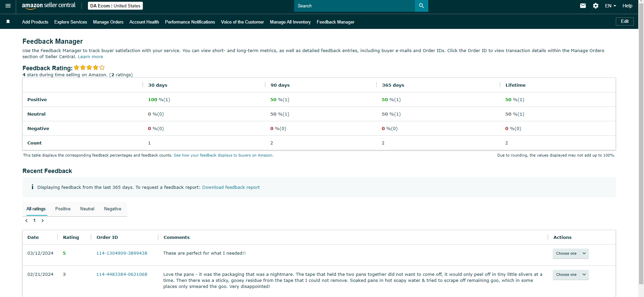
Task: Click the arrow beside Choose one for order 114-1304909-3899438
Action: [x=584, y=253]
